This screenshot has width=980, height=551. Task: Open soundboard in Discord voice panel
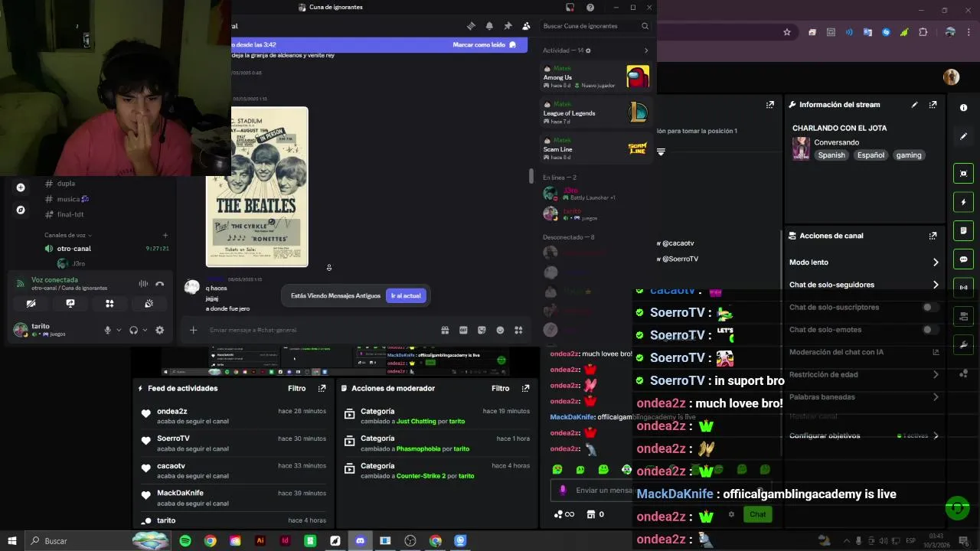(x=149, y=304)
